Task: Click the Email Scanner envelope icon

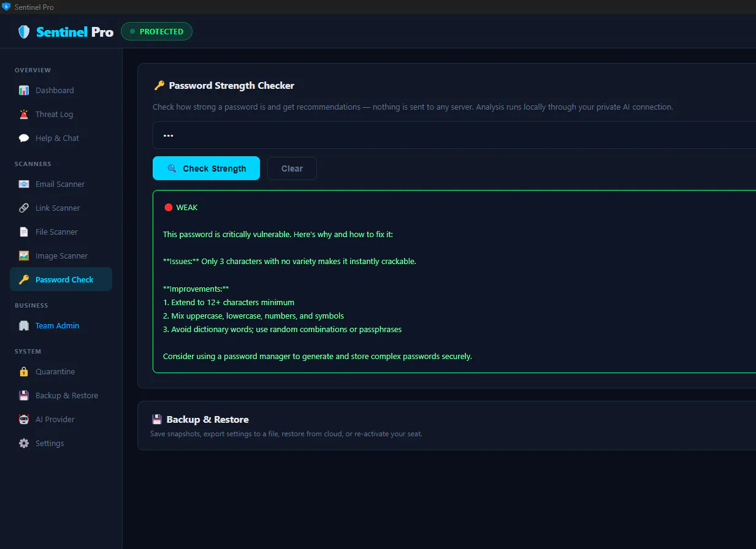Action: tap(24, 184)
